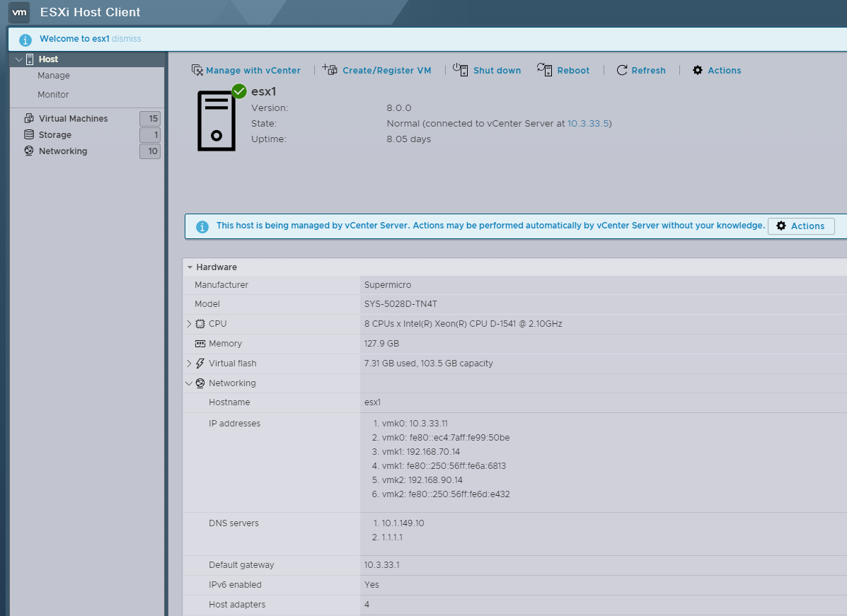The width and height of the screenshot is (847, 616).
Task: Click vmk0: 10.3.33.11 address entry
Action: click(415, 424)
